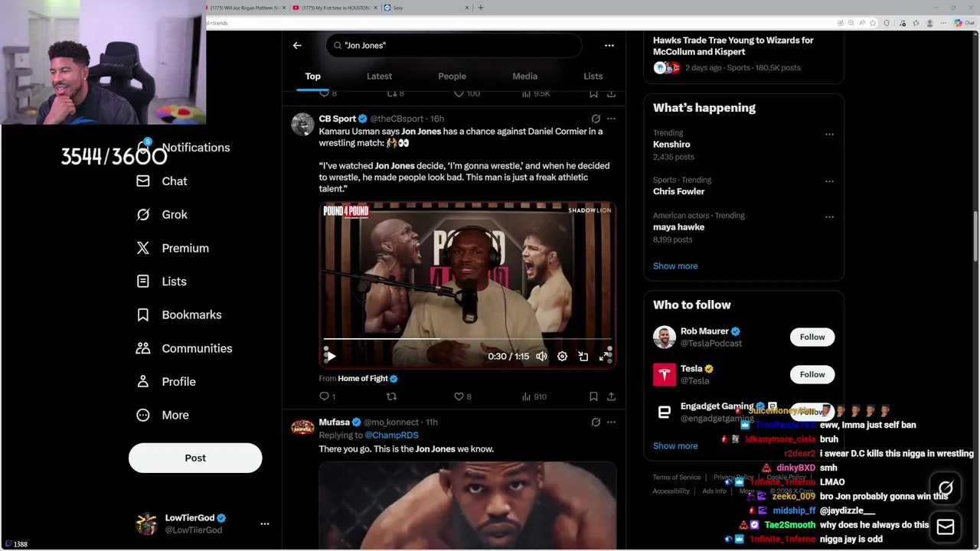The width and height of the screenshot is (980, 551).
Task: Open Home of Fight link
Action: 363,379
